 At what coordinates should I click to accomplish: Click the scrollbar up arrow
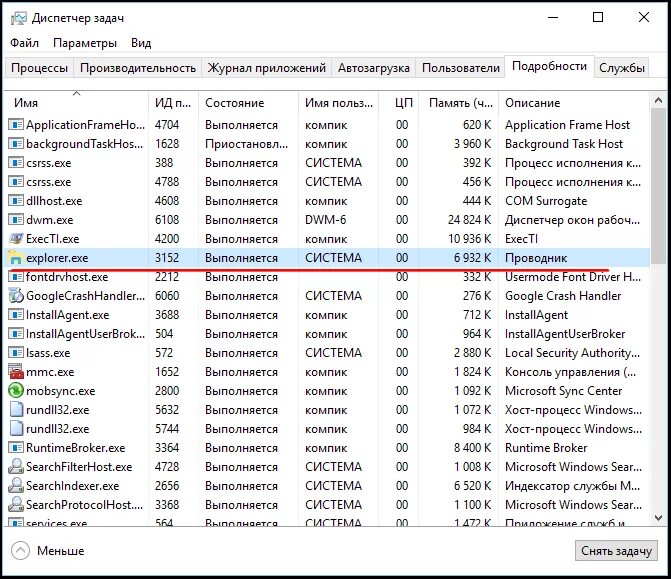[x=659, y=101]
